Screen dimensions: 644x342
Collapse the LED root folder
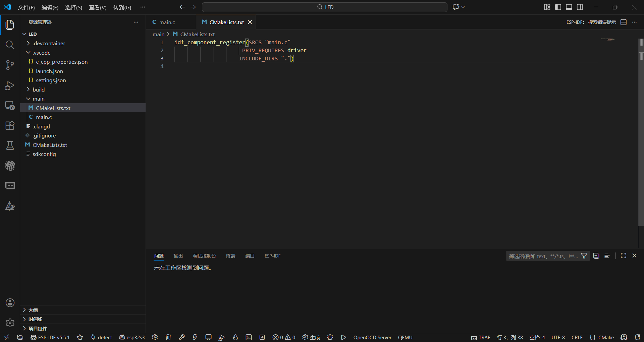pyautogui.click(x=83, y=34)
